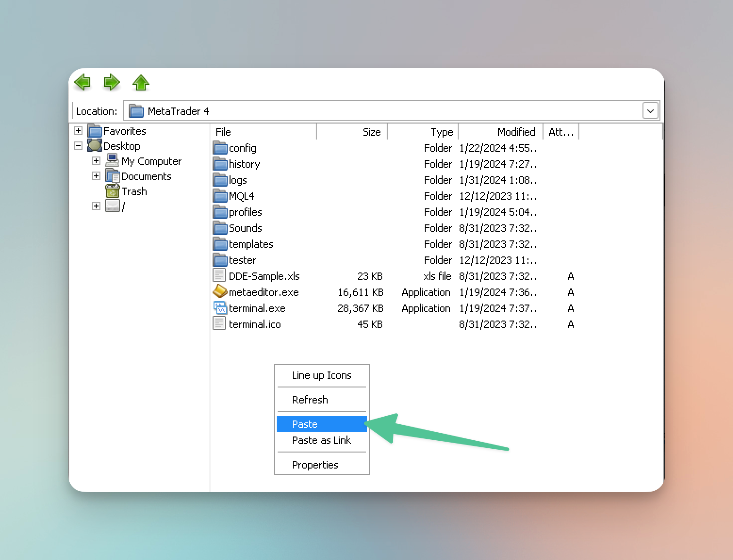Click the terminal.exe application icon
This screenshot has height=560, width=733.
pos(220,308)
